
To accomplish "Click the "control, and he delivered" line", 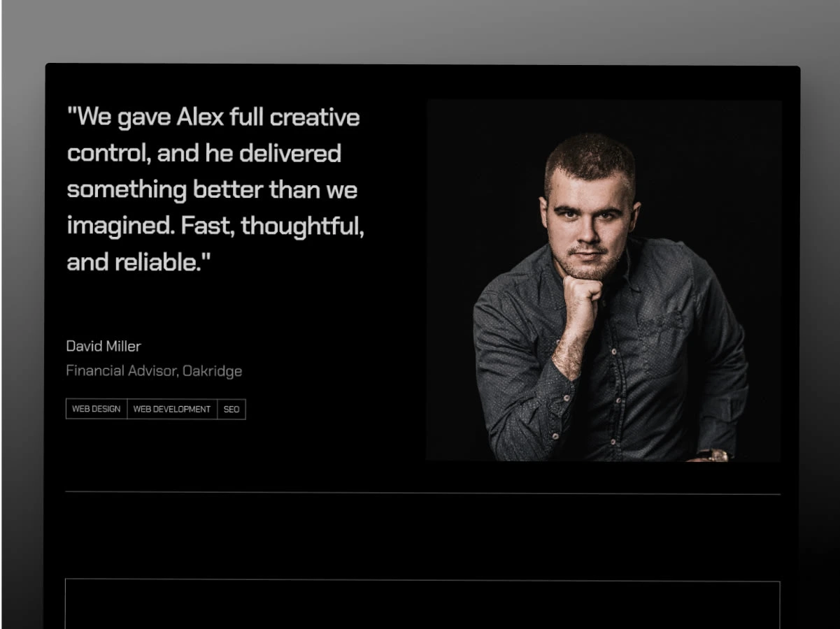I will [204, 153].
